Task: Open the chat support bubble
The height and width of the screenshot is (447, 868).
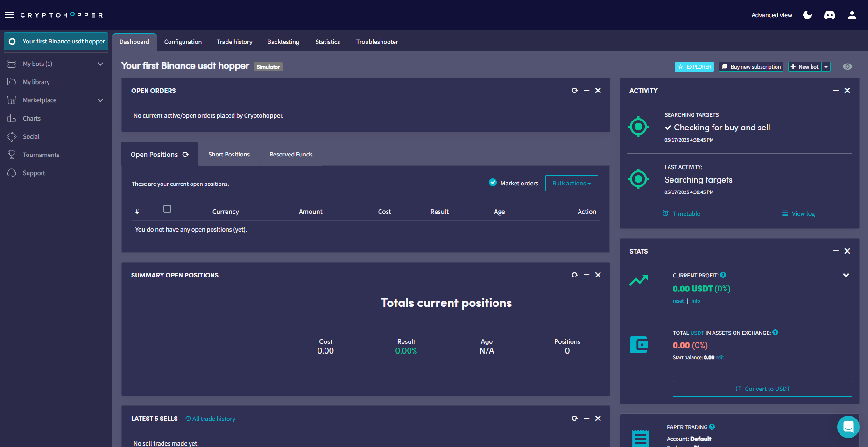Action: [848, 427]
